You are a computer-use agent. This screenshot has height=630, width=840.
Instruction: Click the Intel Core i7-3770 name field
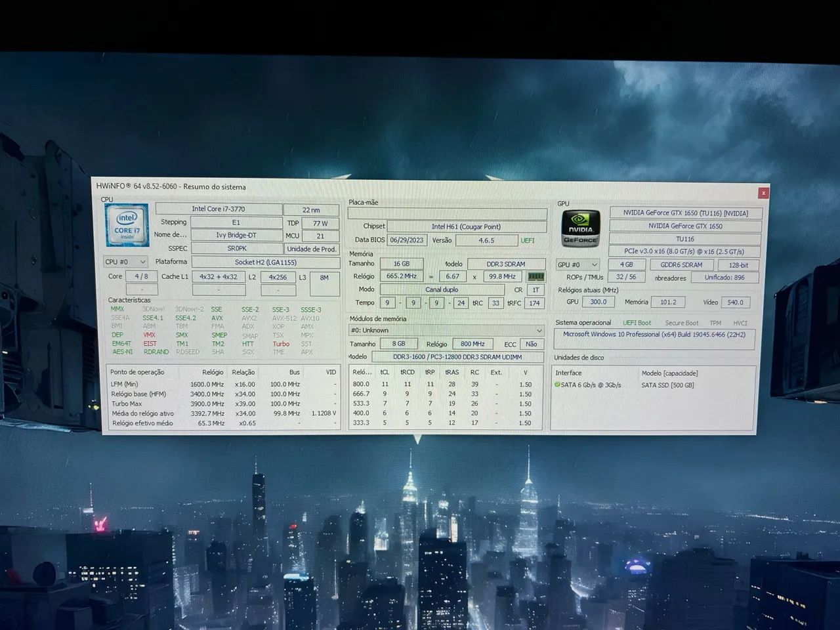(x=218, y=209)
